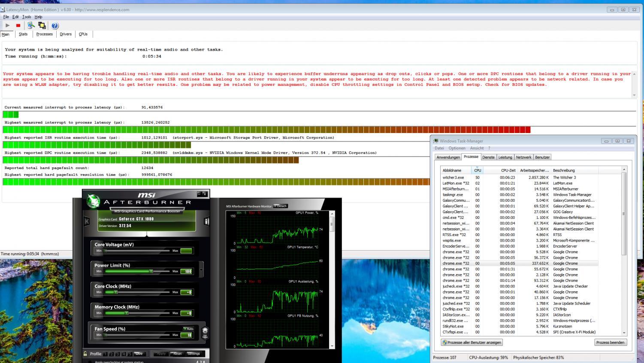644x363 pixels.
Task: Open Task-Manager Dienste tab
Action: [488, 157]
